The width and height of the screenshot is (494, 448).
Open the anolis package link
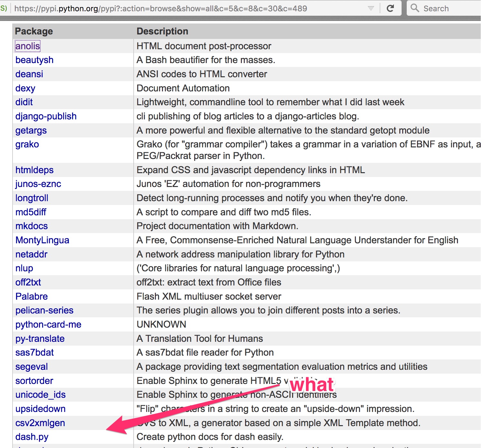pos(28,46)
